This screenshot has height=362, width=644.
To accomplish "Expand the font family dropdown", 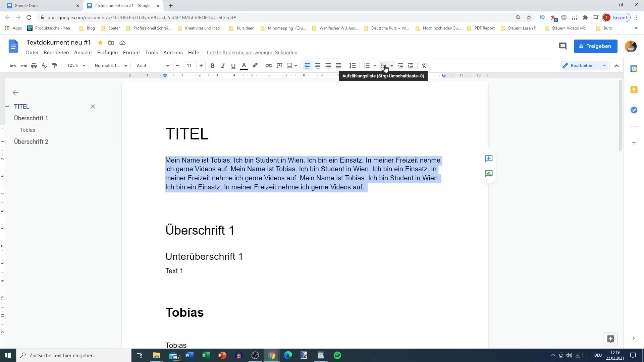I will click(168, 65).
